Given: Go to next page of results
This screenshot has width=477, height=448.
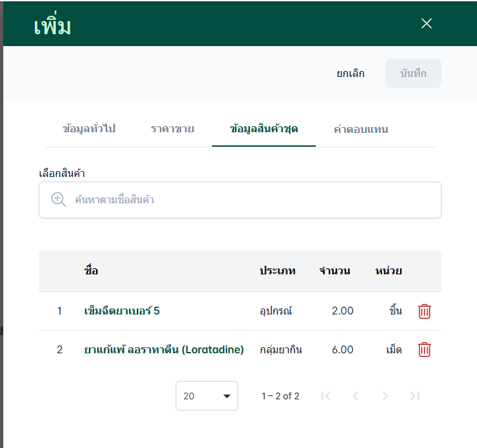Looking at the screenshot, I should (385, 396).
